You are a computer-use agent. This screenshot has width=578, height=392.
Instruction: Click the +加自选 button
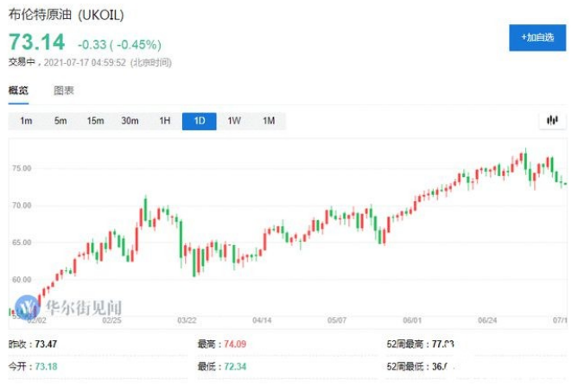tap(537, 38)
